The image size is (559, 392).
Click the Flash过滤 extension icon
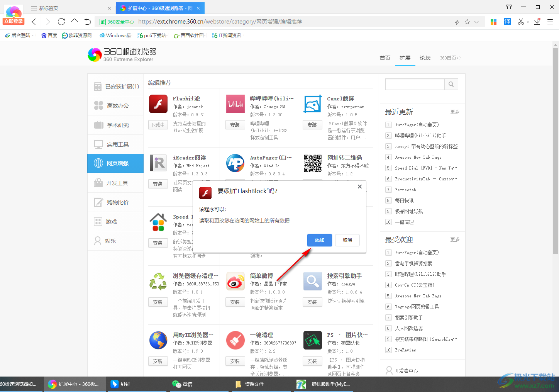pos(158,104)
